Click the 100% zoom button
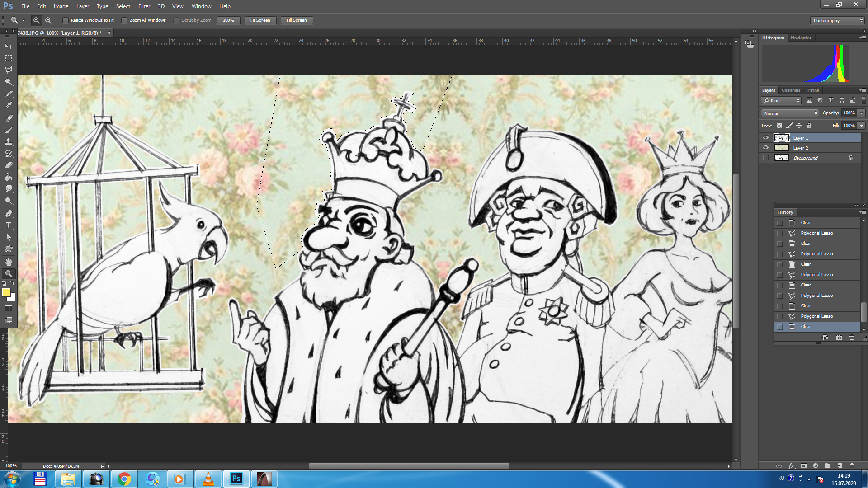The width and height of the screenshot is (868, 488). [228, 20]
